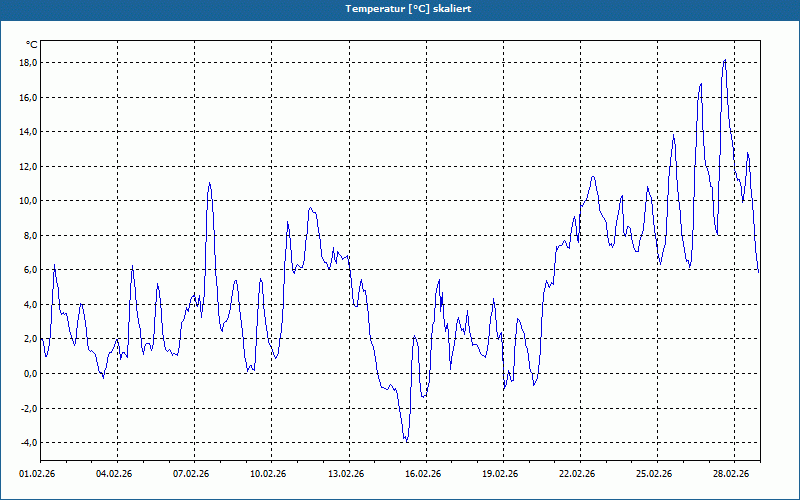Click the 01.02.26 date label
This screenshot has height=500, width=800.
pos(37,474)
